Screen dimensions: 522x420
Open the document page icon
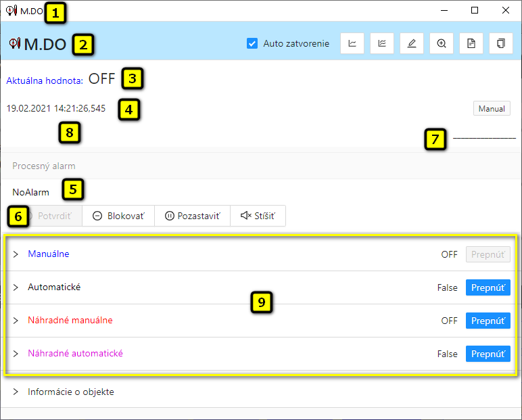pos(471,43)
